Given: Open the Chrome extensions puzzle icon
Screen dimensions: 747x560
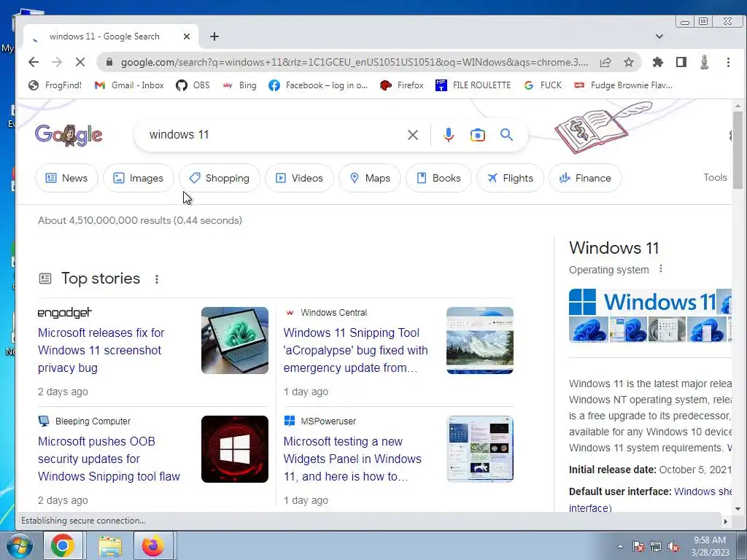Looking at the screenshot, I should [658, 62].
